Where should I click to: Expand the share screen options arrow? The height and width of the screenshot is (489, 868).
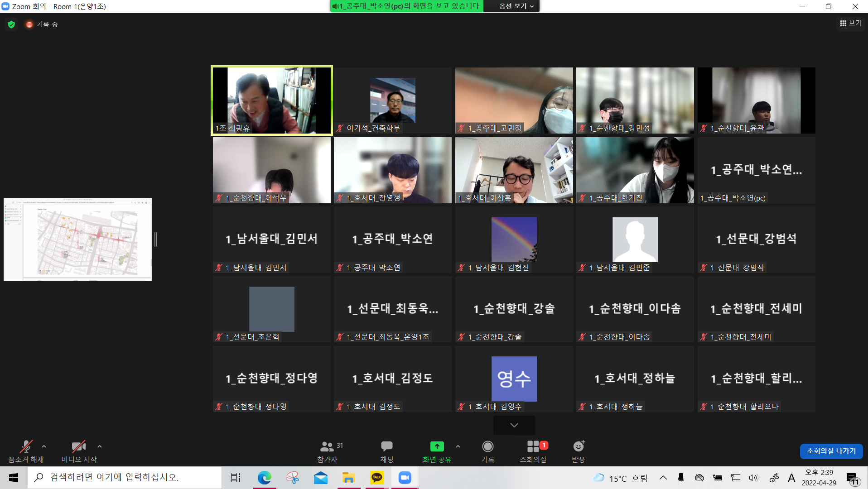click(x=458, y=446)
